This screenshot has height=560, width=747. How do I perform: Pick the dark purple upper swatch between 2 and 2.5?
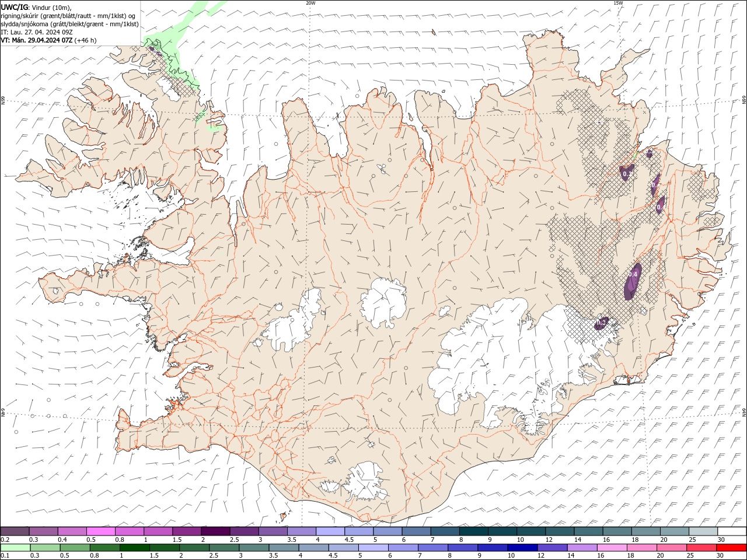[215, 531]
